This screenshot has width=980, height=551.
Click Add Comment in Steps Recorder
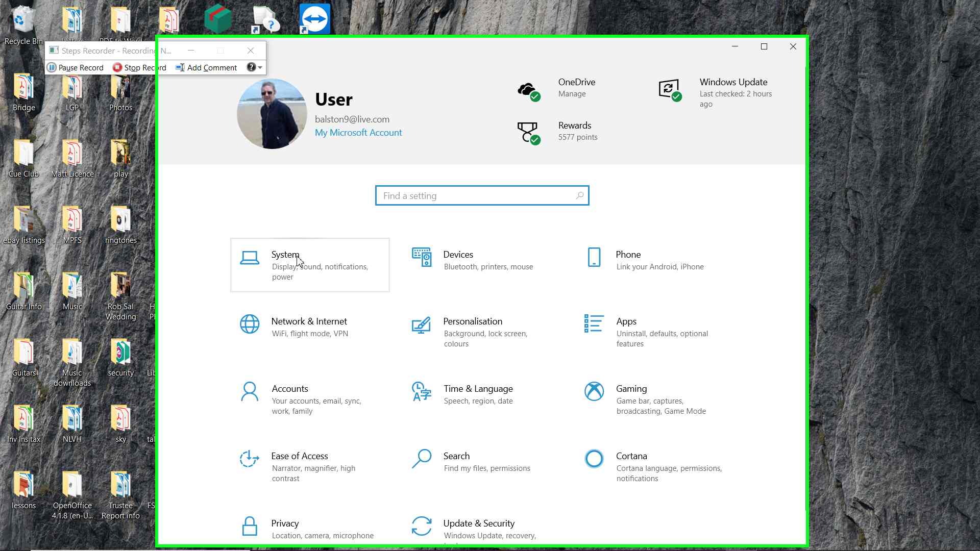tap(206, 67)
